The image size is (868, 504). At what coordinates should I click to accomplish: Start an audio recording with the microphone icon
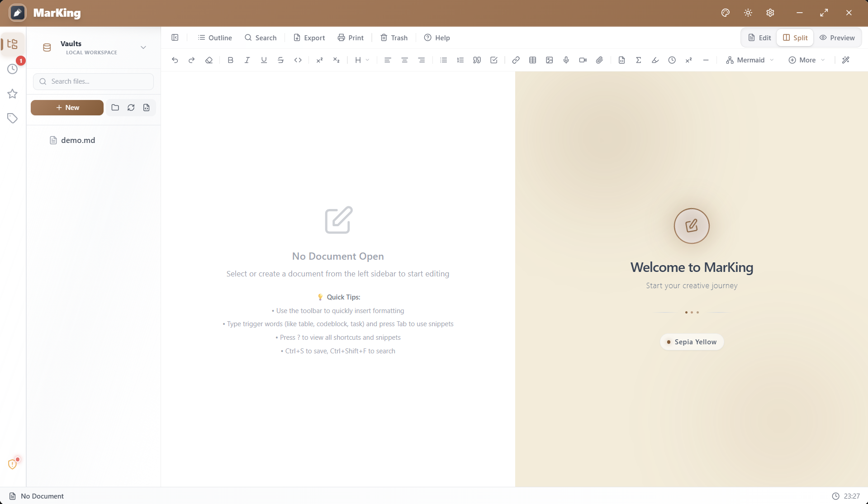click(566, 60)
